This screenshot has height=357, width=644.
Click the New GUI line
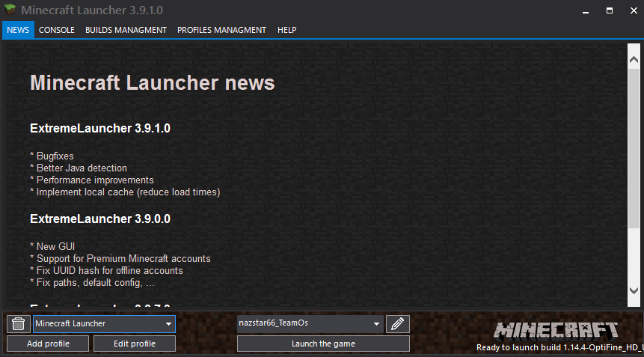52,246
